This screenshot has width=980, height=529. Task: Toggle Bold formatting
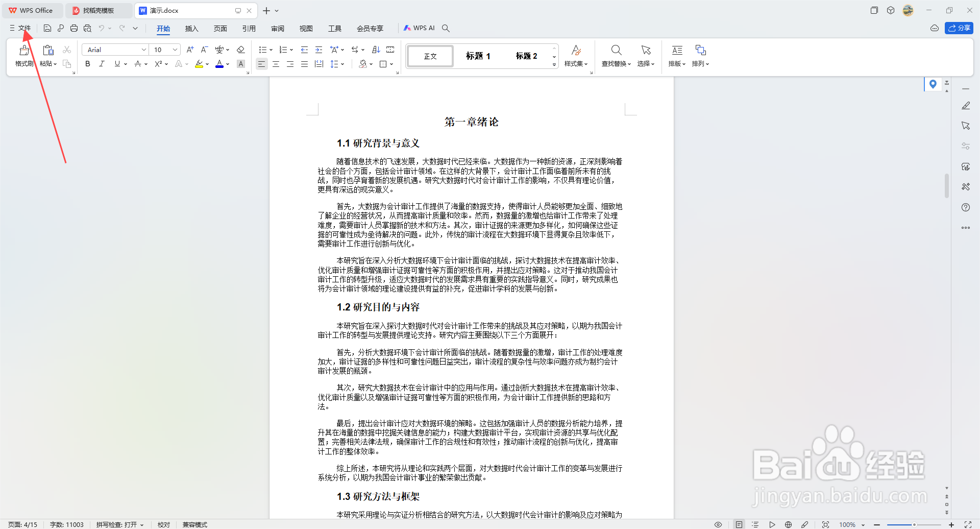88,64
